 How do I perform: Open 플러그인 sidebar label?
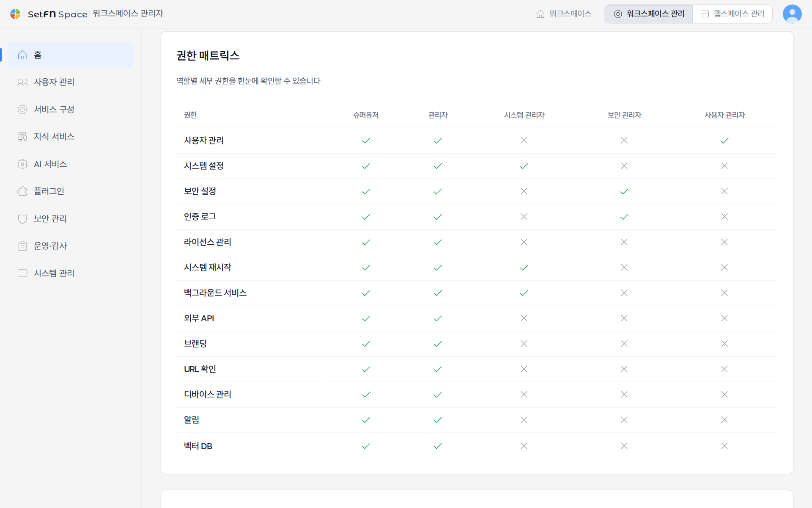tap(49, 191)
